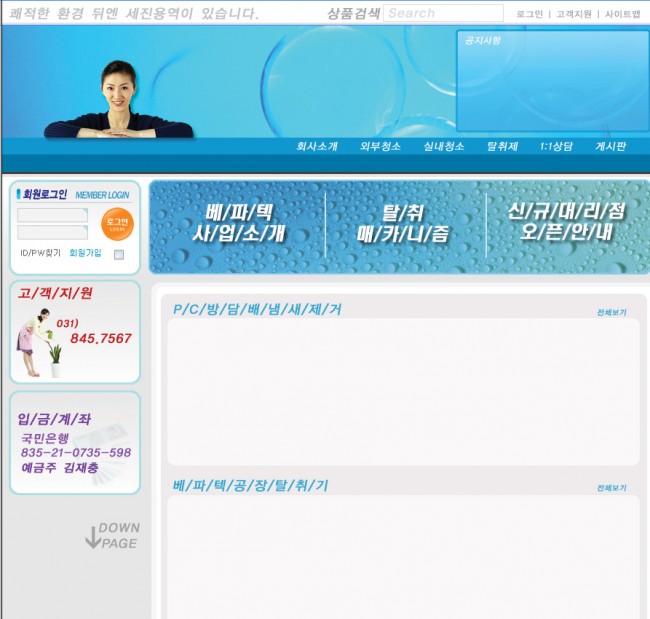Focus the 상품검색 Search input field
The width and height of the screenshot is (650, 619).
443,14
